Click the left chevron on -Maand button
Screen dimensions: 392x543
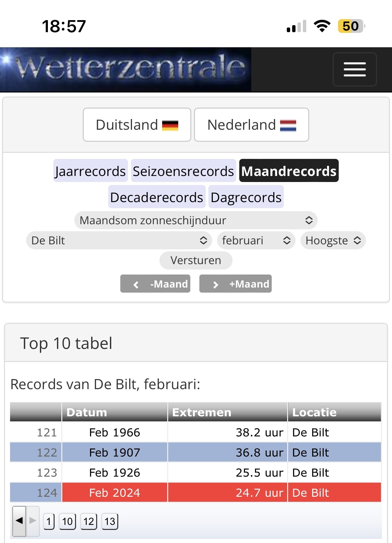pyautogui.click(x=136, y=285)
